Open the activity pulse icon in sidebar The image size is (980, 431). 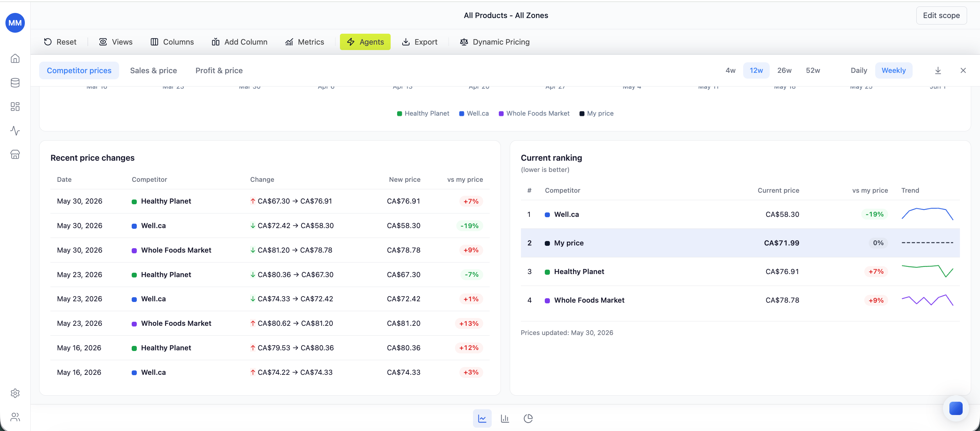pyautogui.click(x=15, y=131)
